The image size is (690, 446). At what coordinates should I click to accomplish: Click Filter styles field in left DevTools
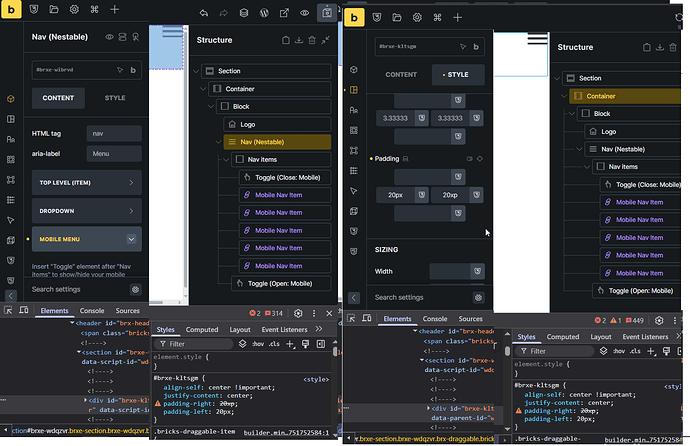click(193, 344)
